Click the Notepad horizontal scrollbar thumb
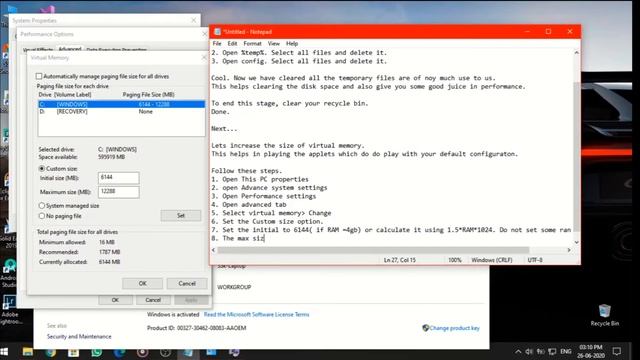 (x=373, y=250)
